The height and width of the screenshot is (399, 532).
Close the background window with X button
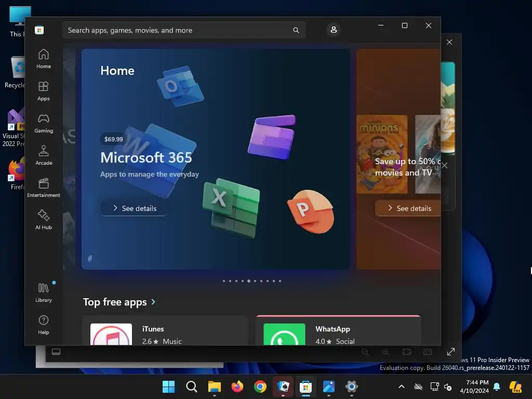[449, 42]
